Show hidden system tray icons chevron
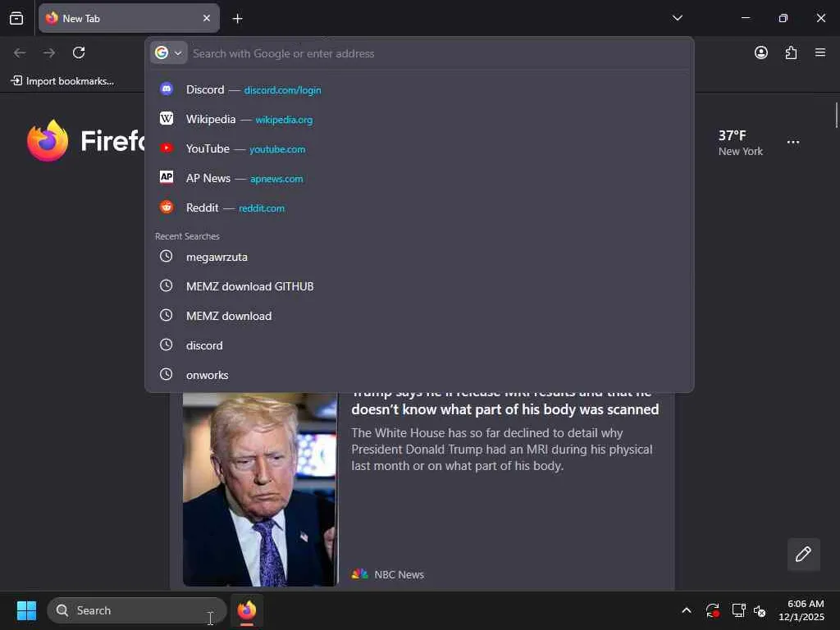 pyautogui.click(x=687, y=610)
